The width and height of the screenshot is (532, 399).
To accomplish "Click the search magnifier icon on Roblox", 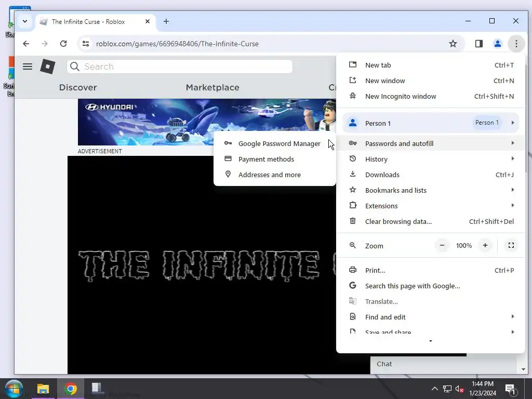I will (x=75, y=66).
